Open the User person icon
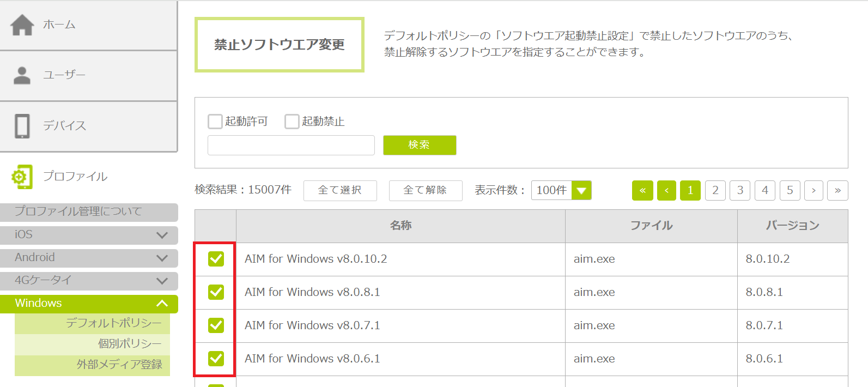Screen dimensions: 868x387 22,75
